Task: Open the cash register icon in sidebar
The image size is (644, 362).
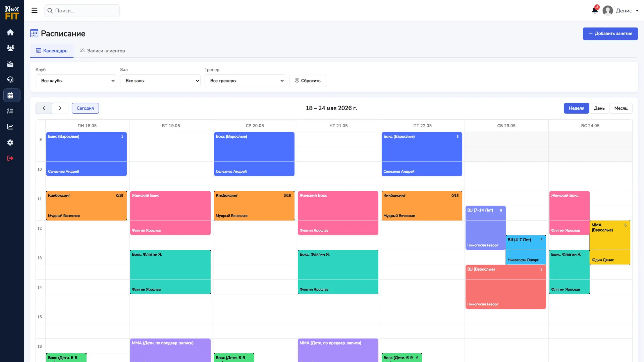Action: pos(10,64)
